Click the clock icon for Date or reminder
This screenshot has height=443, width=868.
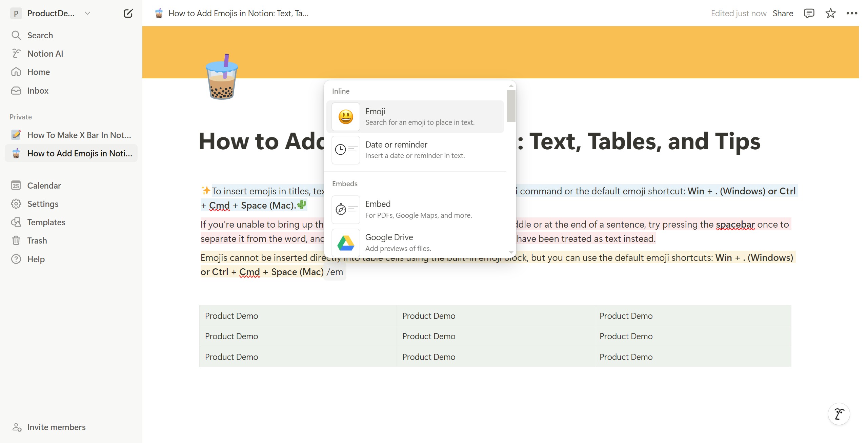click(340, 150)
